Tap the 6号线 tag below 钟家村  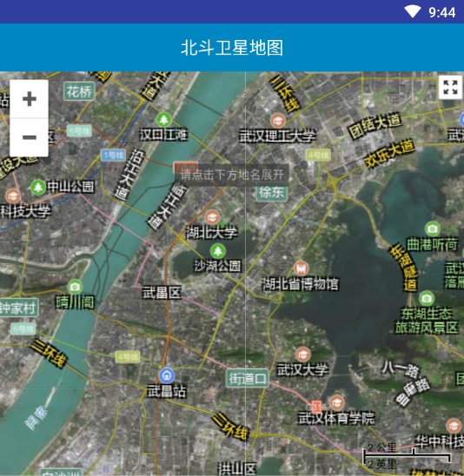click(x=23, y=328)
